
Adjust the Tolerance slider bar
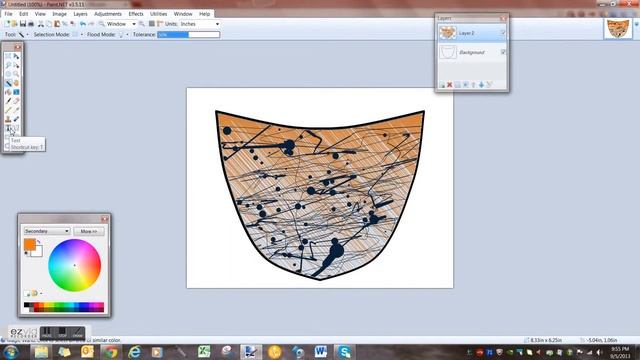(189, 35)
